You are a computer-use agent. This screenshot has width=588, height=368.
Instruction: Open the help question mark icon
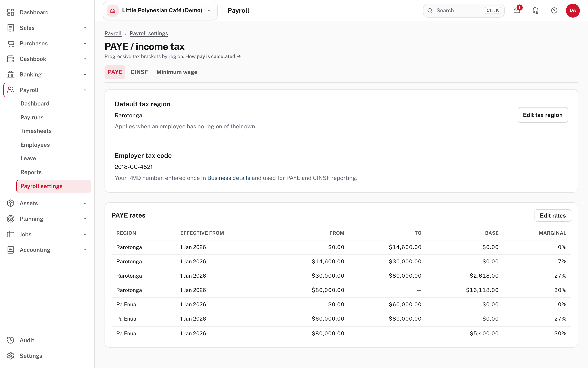click(554, 10)
